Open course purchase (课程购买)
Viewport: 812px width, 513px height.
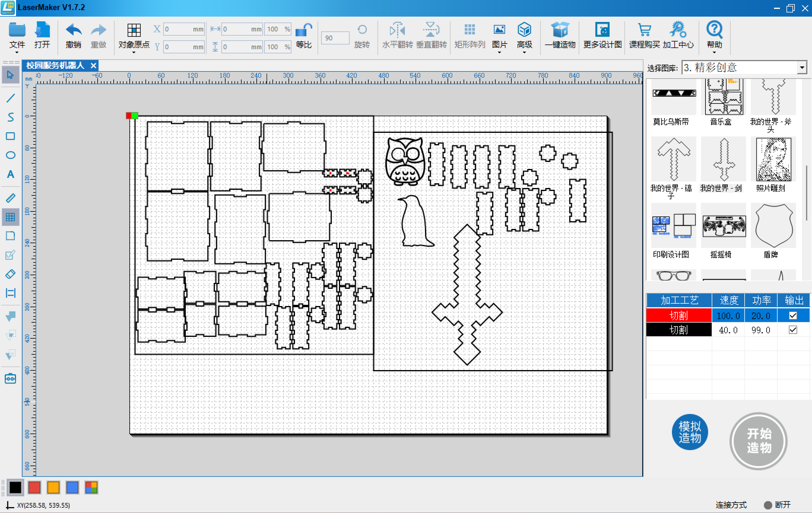point(644,36)
